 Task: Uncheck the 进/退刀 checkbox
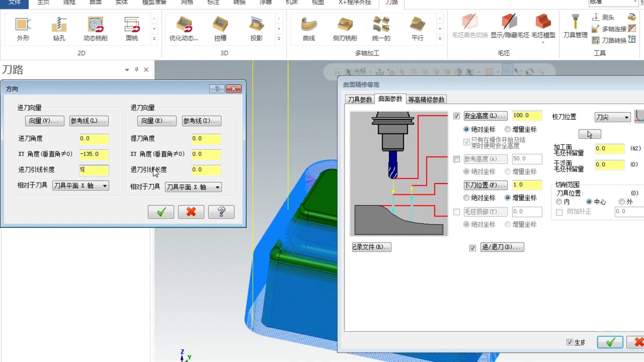[x=473, y=248]
